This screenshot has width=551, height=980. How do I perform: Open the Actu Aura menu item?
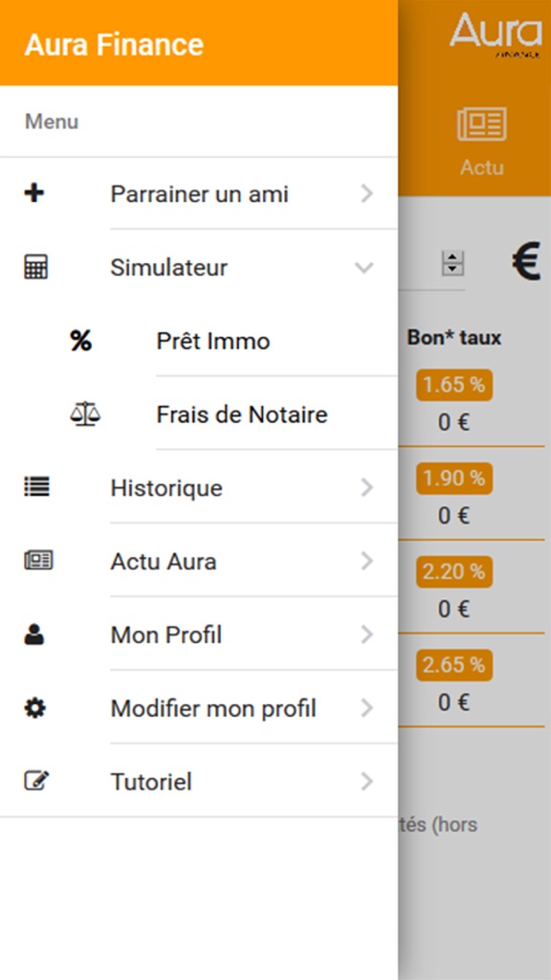pos(199,561)
